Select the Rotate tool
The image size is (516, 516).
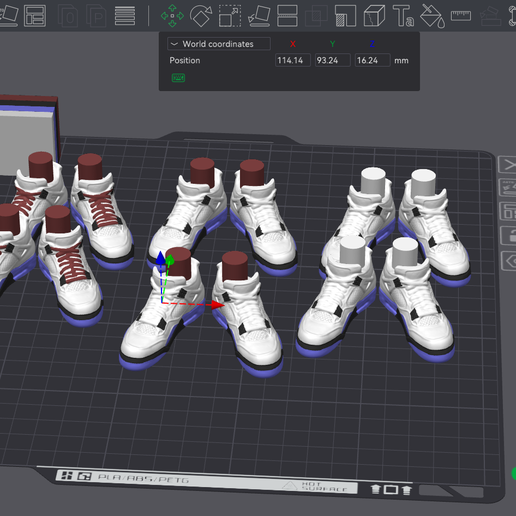click(x=201, y=15)
